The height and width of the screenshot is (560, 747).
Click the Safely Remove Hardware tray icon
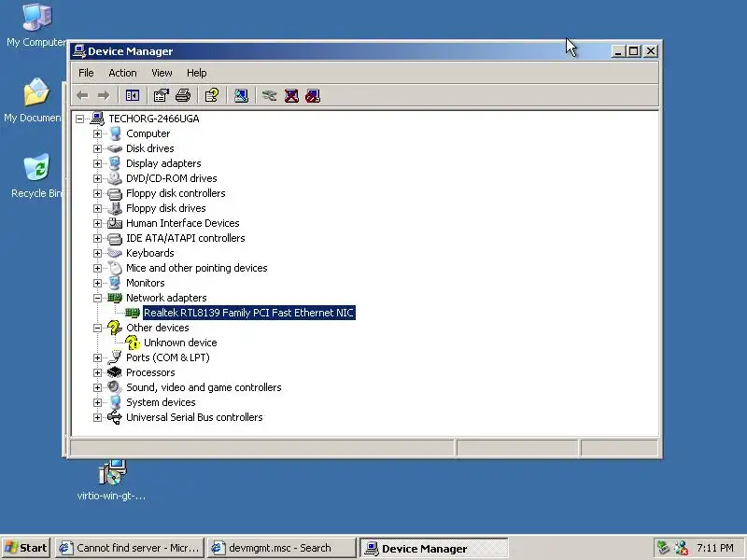point(663,548)
